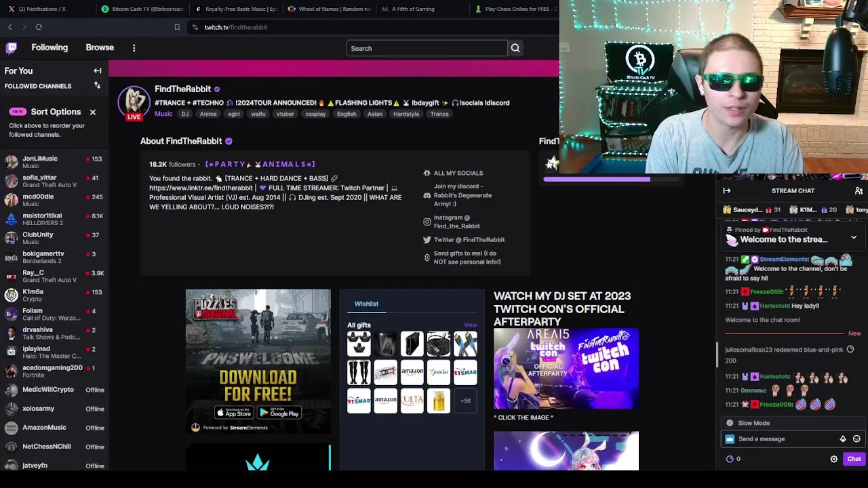Viewport: 868px width, 488px height.
Task: Open chat settings gear icon
Action: pos(834,459)
